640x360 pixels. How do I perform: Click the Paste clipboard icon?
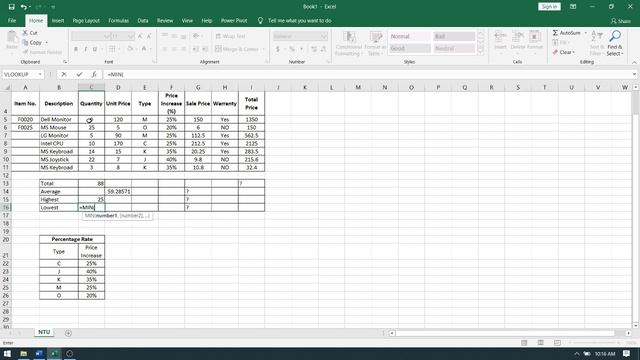(12, 38)
